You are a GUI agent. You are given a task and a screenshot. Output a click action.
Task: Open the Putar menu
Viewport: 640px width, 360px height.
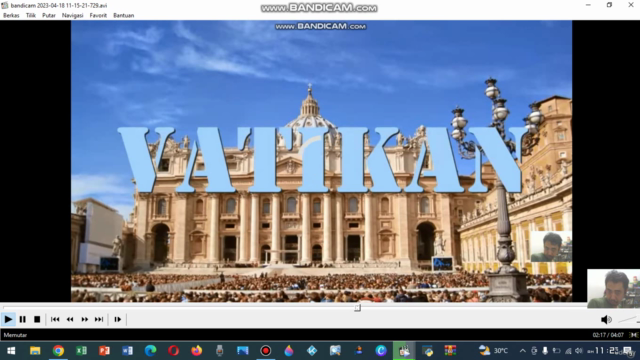pyautogui.click(x=49, y=16)
